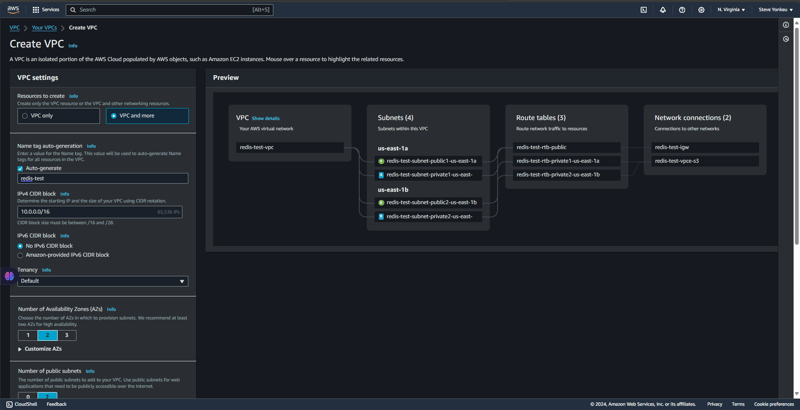Click the private subnet icon for private2-us-east-1b
Screen dimensions: 800x410
click(381, 217)
